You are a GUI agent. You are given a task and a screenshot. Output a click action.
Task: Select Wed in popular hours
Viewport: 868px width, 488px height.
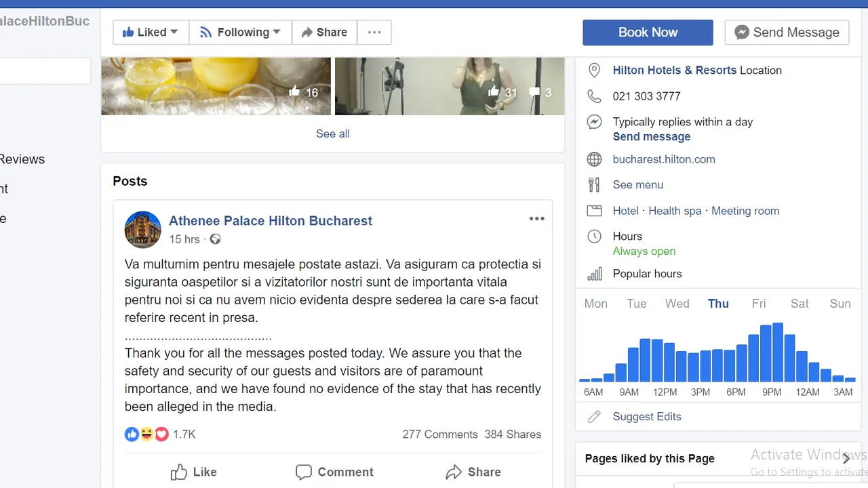[677, 304]
